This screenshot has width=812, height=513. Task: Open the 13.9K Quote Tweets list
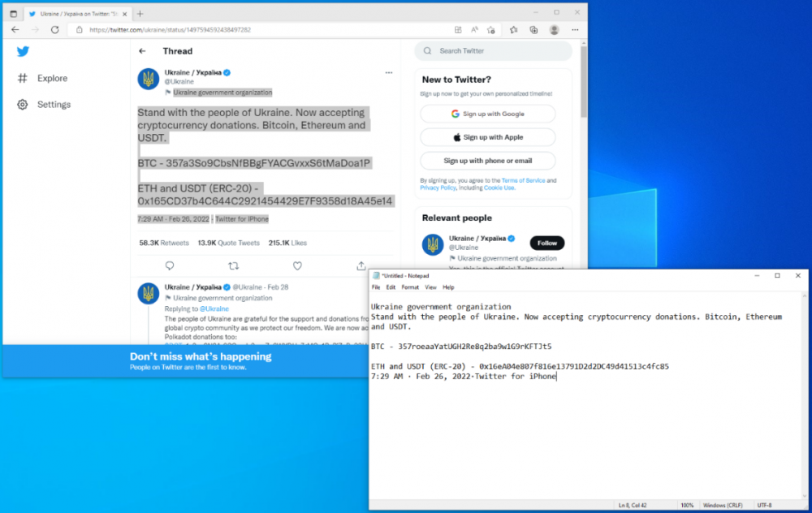[x=228, y=243]
